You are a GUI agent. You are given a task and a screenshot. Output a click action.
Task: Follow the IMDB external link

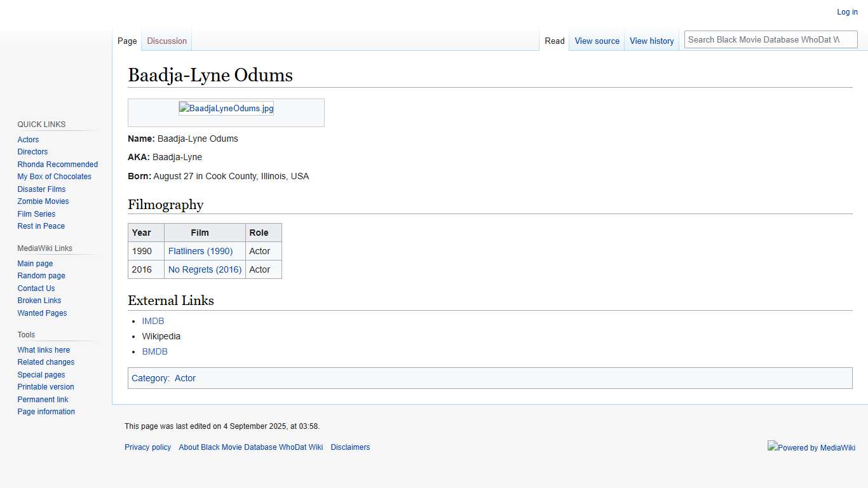(x=153, y=321)
